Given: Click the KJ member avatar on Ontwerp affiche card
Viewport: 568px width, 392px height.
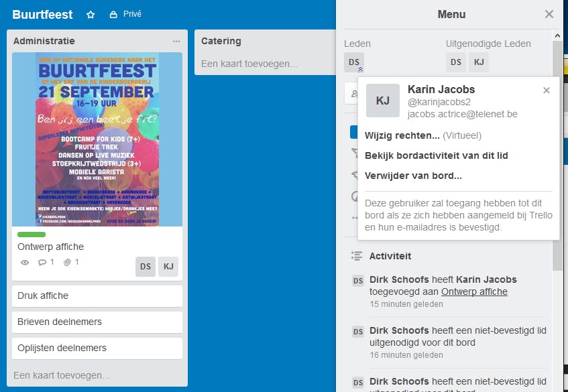Looking at the screenshot, I should [168, 266].
